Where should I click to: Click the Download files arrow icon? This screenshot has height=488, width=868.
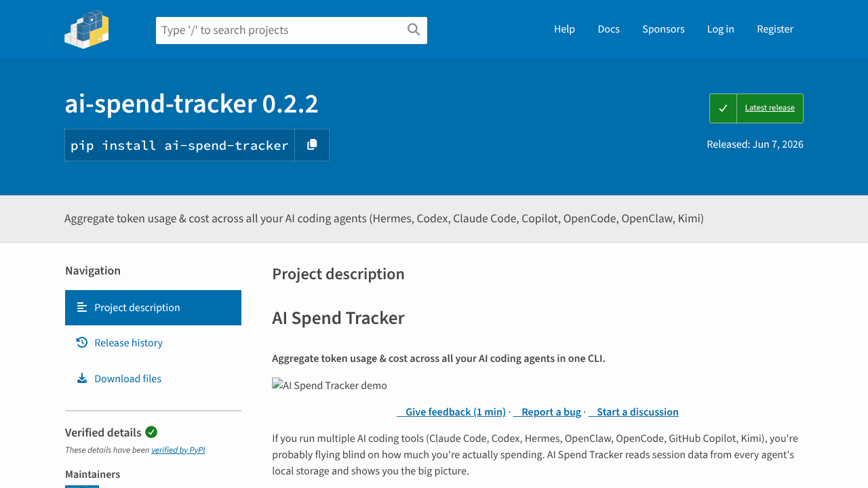pyautogui.click(x=82, y=378)
